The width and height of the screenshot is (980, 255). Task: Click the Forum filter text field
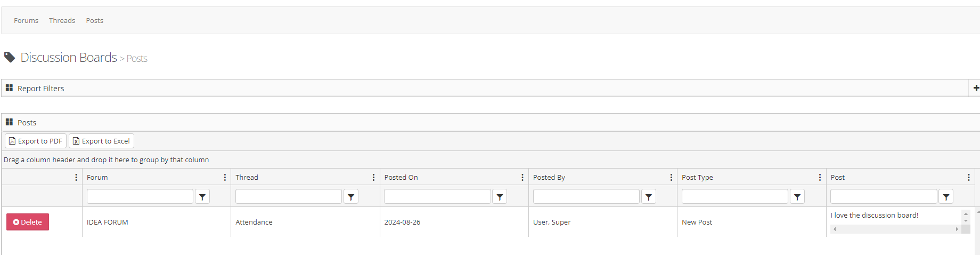pos(140,197)
